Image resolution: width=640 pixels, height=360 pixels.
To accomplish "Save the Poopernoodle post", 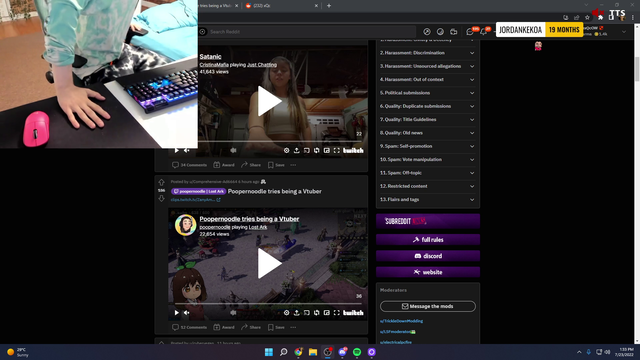I will [276, 327].
